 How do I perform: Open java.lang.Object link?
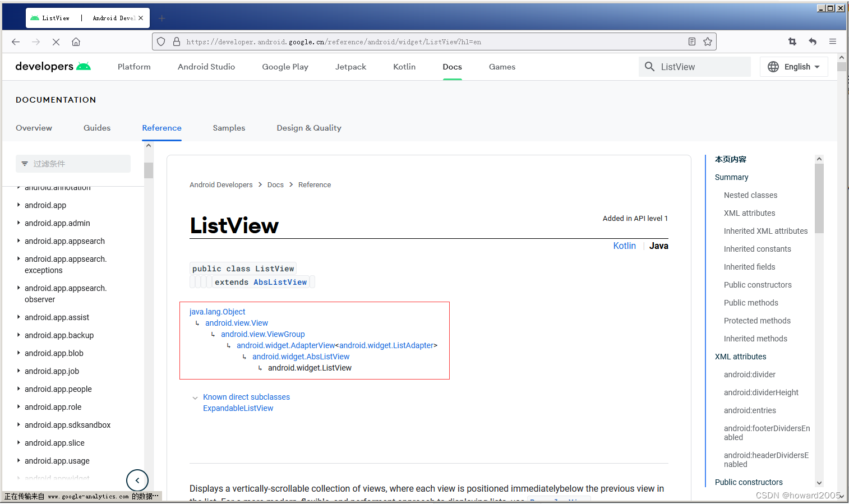click(x=217, y=312)
